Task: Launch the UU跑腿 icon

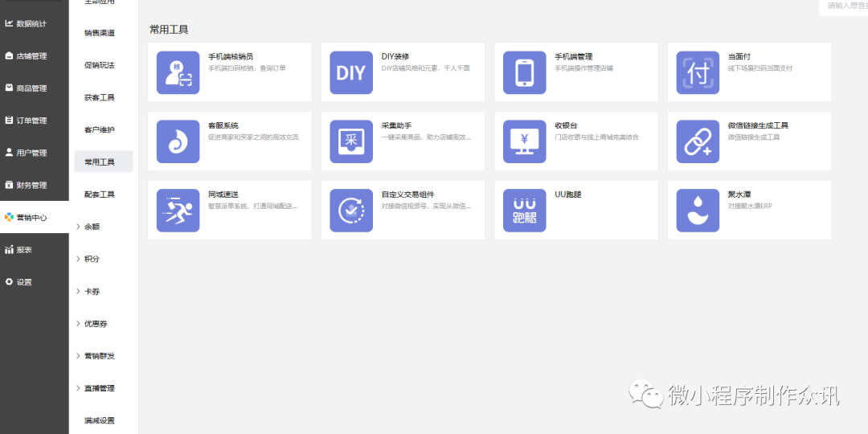Action: 524,211
